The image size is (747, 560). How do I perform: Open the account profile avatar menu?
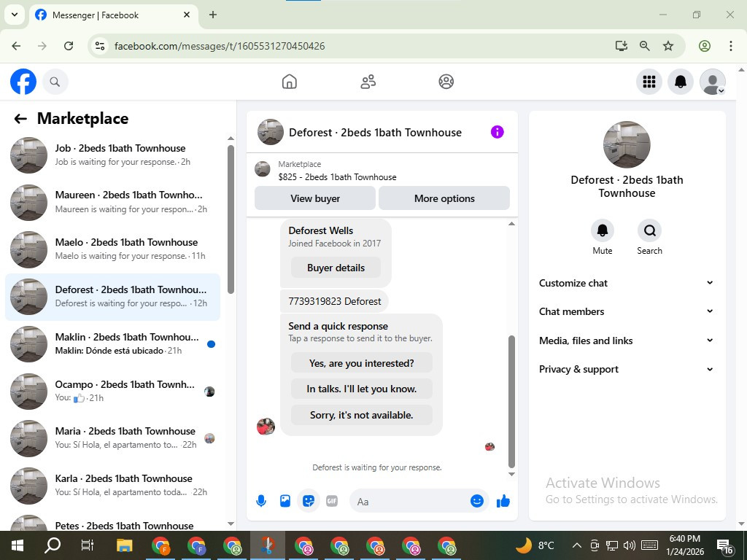(x=712, y=82)
